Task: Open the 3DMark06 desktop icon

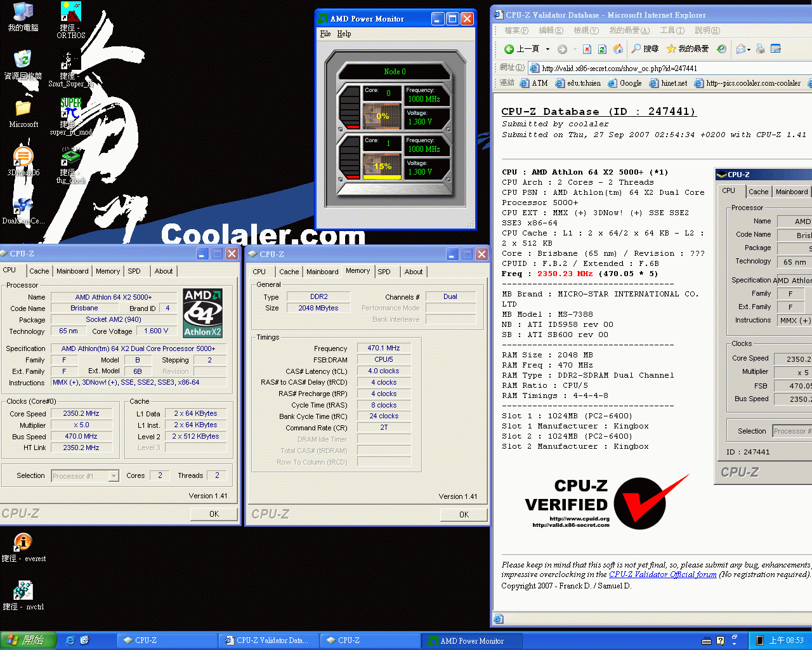Action: (23, 161)
